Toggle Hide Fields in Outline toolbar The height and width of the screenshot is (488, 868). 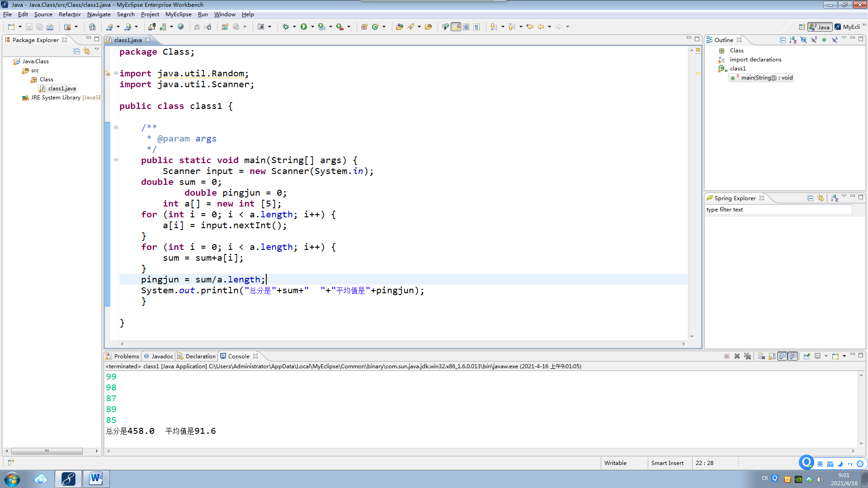[803, 40]
